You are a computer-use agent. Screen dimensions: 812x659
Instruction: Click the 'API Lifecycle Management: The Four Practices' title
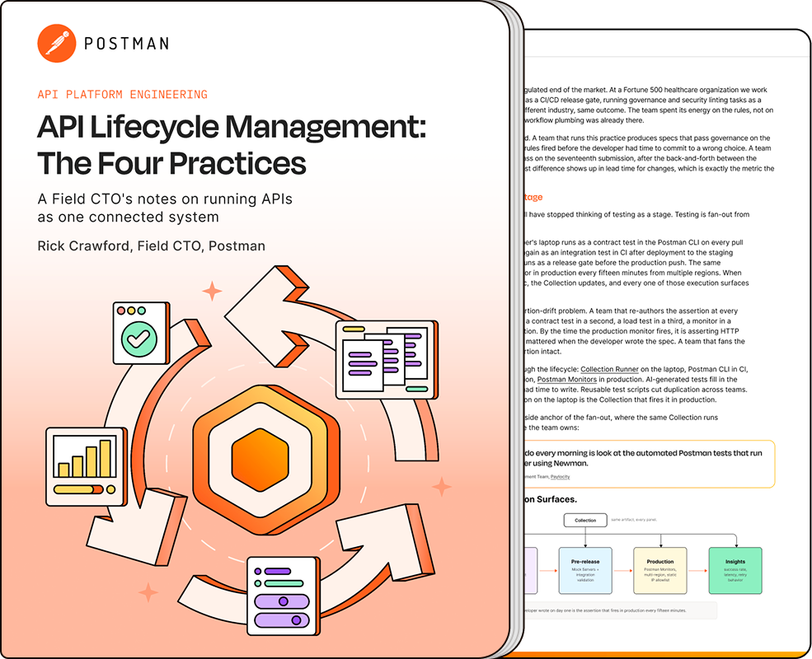(232, 144)
